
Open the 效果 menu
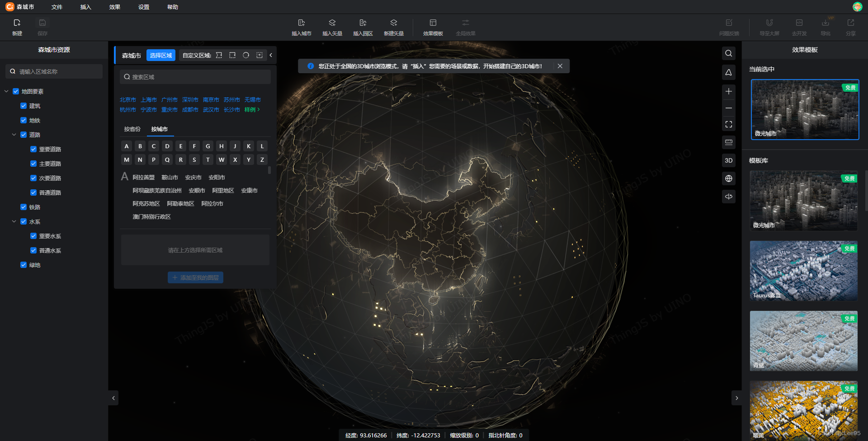pos(115,7)
